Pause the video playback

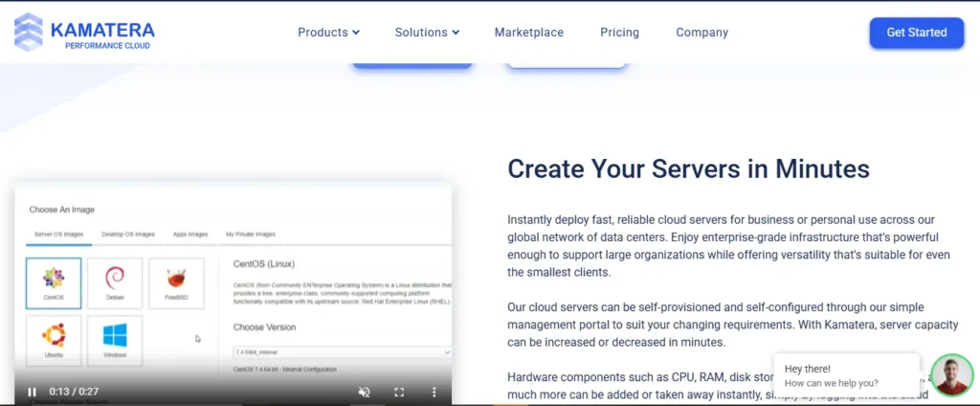(33, 392)
